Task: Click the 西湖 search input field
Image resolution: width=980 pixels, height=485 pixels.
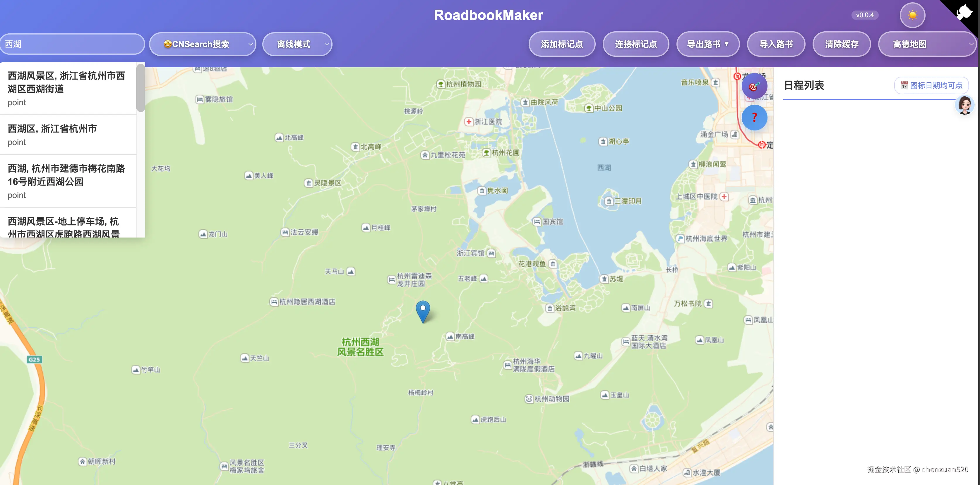Action: coord(72,44)
